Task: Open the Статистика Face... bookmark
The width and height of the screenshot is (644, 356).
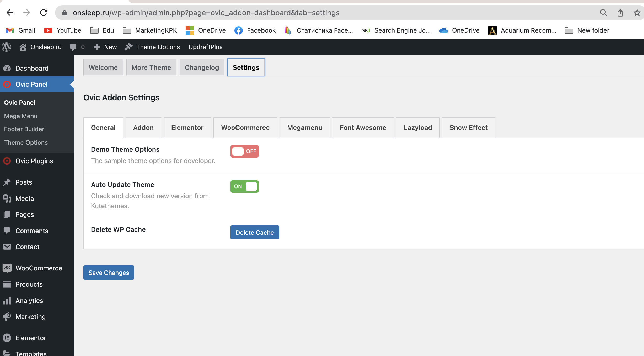Action: click(319, 30)
